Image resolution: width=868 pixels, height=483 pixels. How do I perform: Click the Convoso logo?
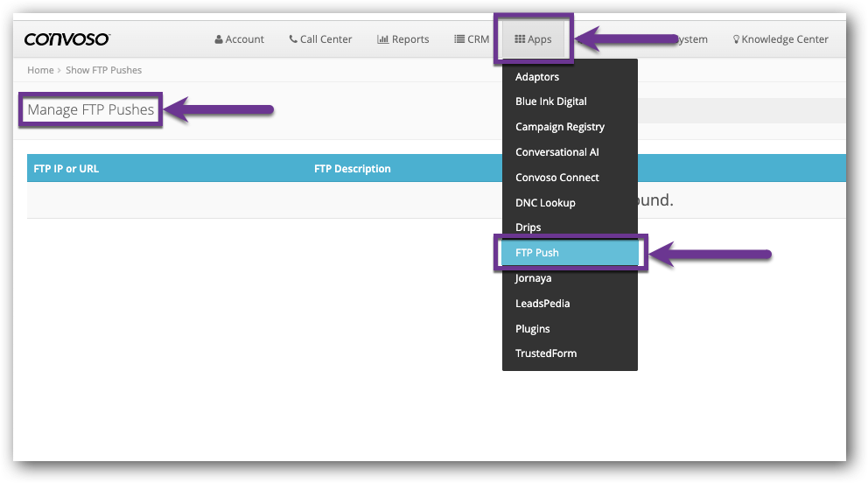67,39
